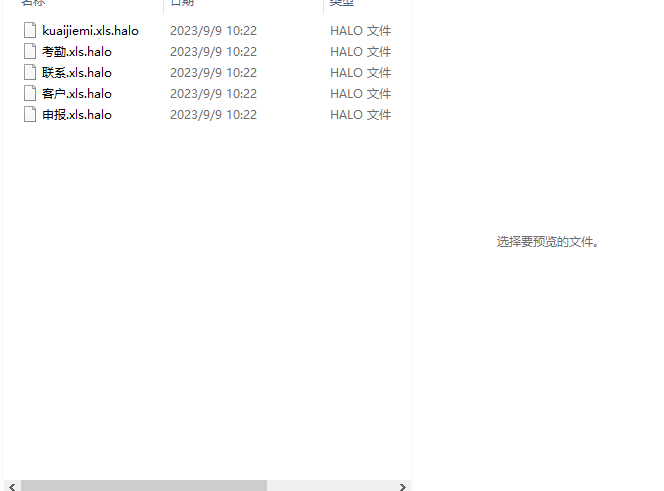The image size is (664, 491).
Task: Select the 申报.xls.halo file icon
Action: point(30,114)
